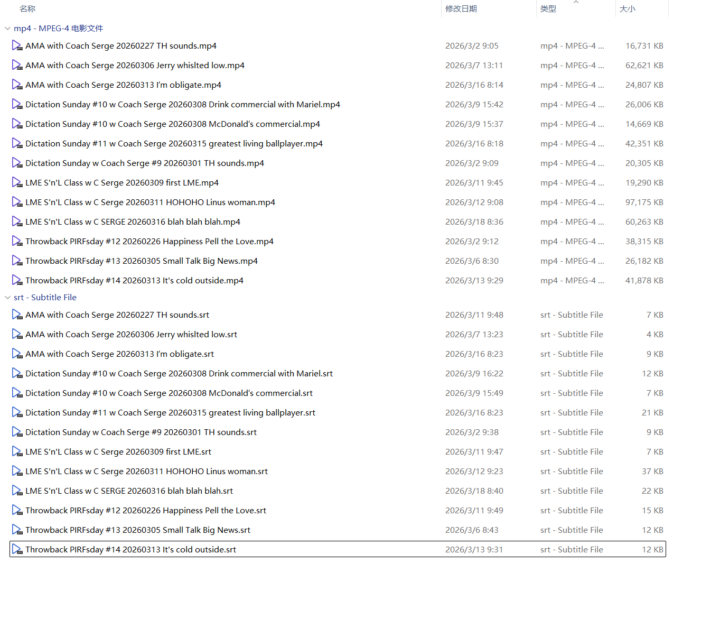Screen dimensions: 720x628
Task: Click icon of AMA Jerry whislted low.srt
Action: pyautogui.click(x=17, y=334)
